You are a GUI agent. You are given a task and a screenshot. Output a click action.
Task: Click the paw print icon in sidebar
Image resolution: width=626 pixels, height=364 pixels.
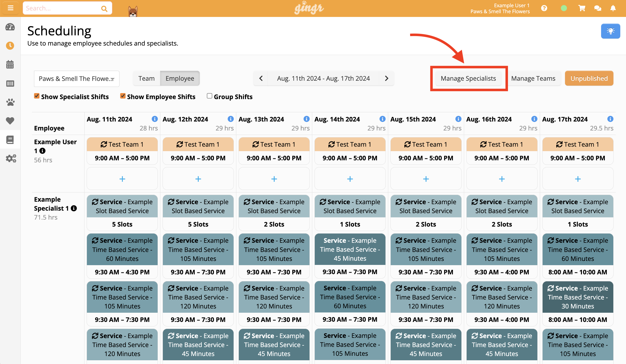click(x=10, y=102)
